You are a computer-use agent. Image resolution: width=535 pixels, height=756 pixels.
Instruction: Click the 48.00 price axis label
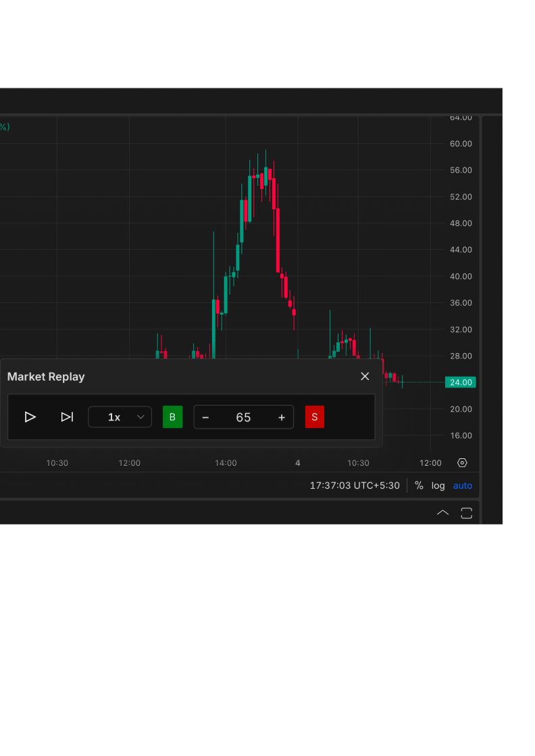[x=461, y=223]
